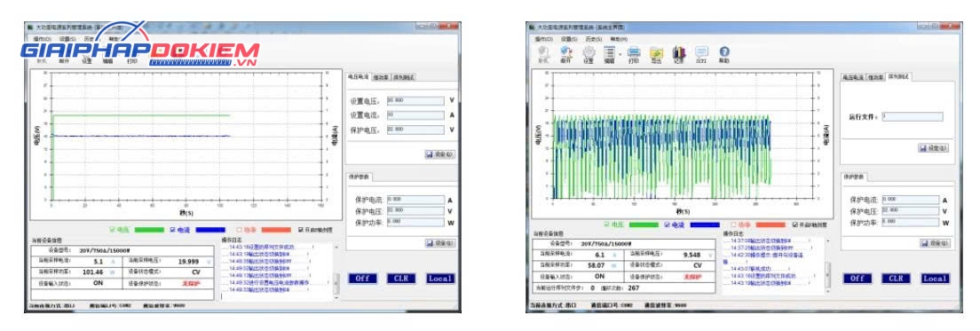Click the 保护电流 input field in left window
The width and height of the screenshot is (980, 331).
(415, 200)
